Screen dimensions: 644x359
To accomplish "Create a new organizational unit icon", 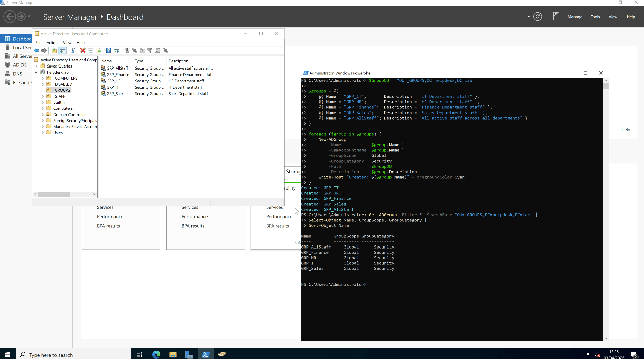I will (x=142, y=50).
